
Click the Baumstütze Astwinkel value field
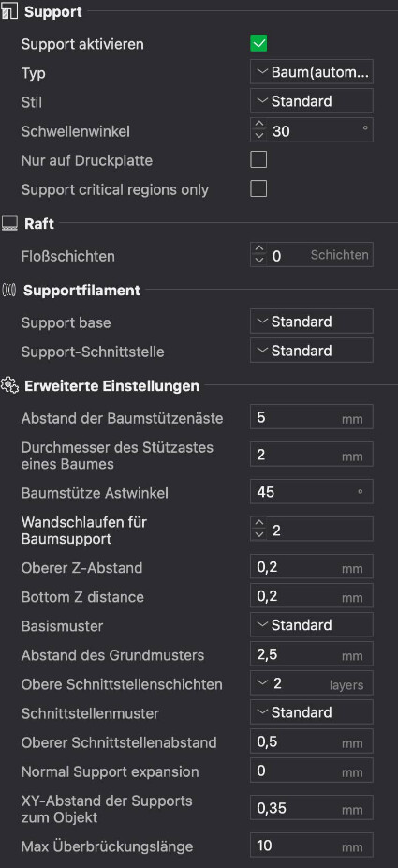coord(312,491)
